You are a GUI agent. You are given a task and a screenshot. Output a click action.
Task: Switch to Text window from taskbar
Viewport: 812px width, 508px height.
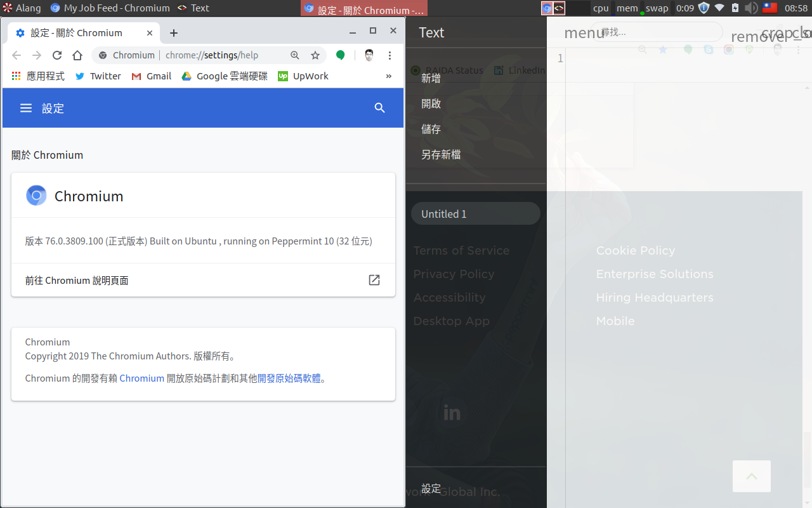[193, 8]
